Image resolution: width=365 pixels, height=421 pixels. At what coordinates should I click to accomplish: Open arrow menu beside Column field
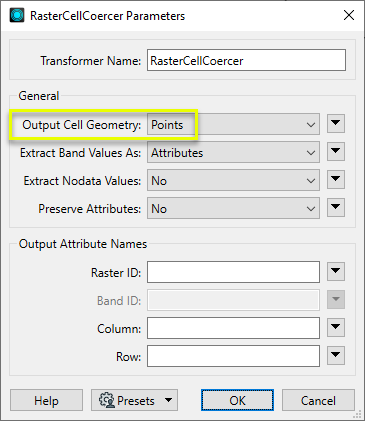[336, 327]
